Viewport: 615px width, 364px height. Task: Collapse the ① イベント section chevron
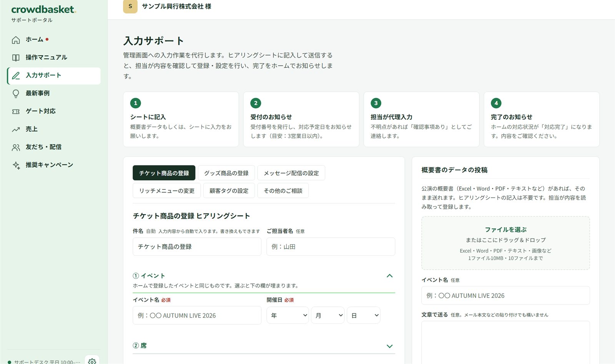pos(389,276)
